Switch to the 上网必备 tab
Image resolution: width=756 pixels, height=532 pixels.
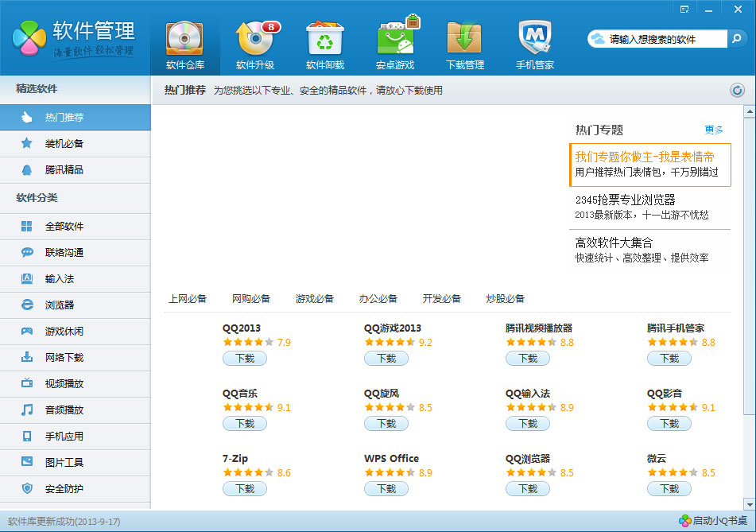[188, 298]
